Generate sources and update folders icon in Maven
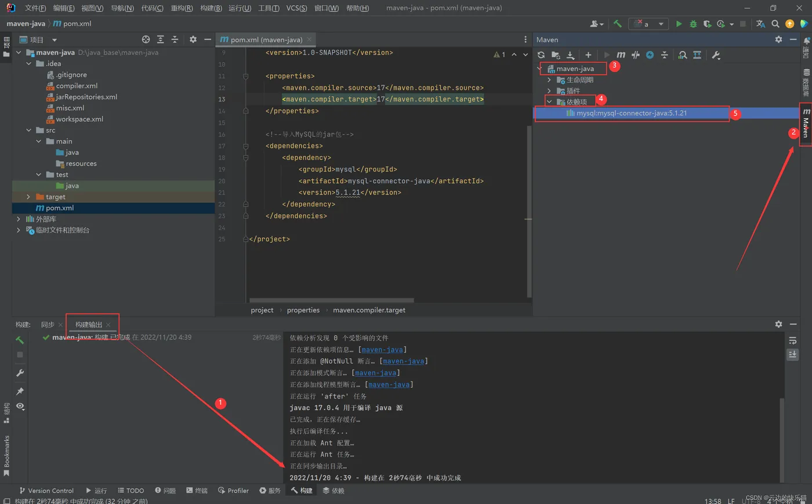 (556, 55)
